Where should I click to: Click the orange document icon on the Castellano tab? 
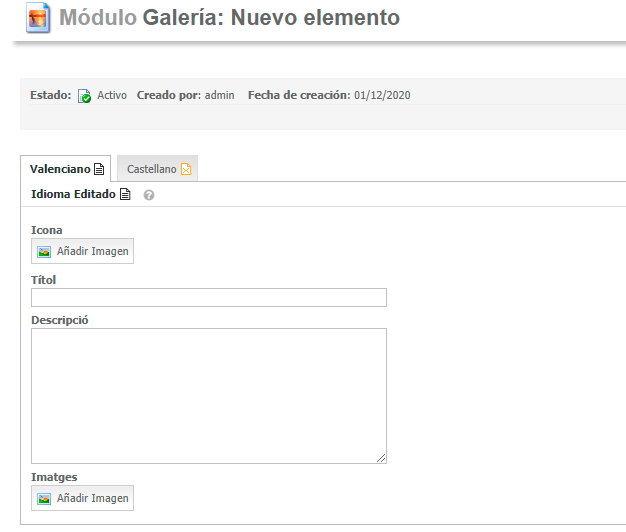click(186, 169)
